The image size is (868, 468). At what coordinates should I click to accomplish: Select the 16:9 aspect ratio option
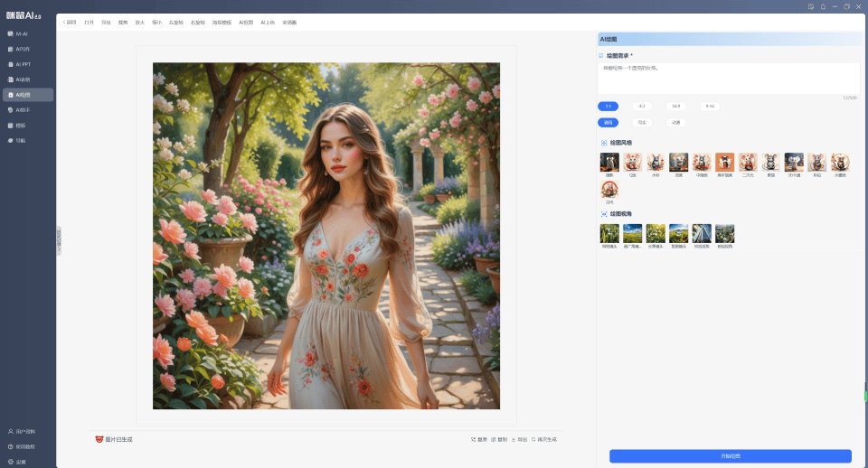(x=675, y=106)
